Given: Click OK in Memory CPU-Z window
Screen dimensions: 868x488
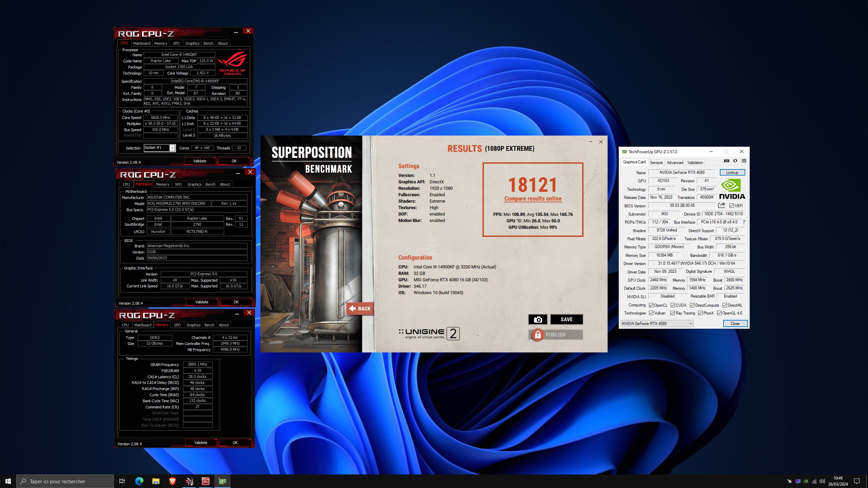Looking at the screenshot, I should 235,443.
